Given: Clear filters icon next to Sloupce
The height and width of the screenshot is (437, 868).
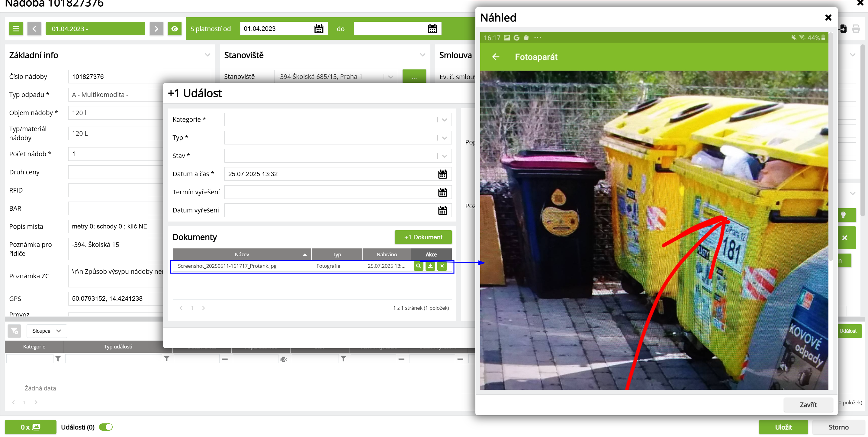Looking at the screenshot, I should tap(14, 331).
